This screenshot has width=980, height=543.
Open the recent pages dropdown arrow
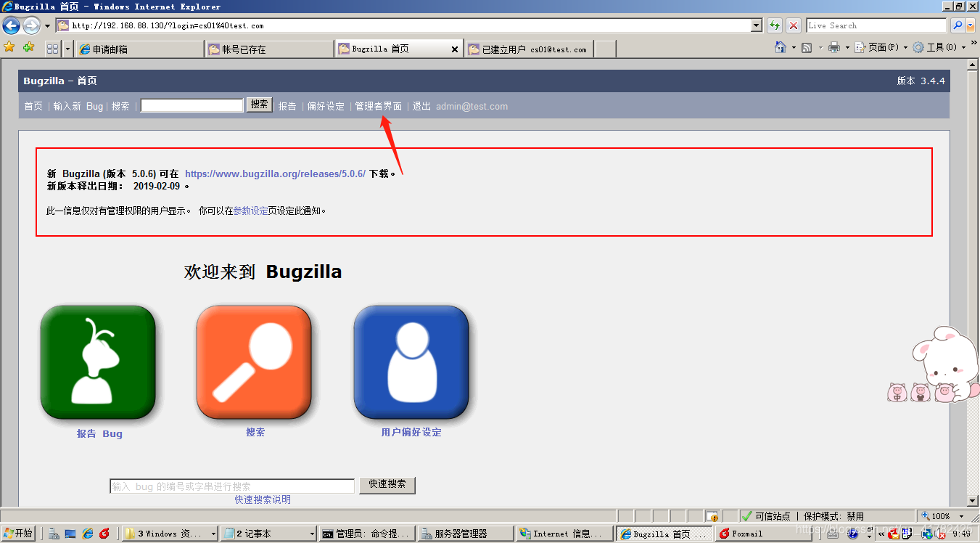tap(47, 26)
